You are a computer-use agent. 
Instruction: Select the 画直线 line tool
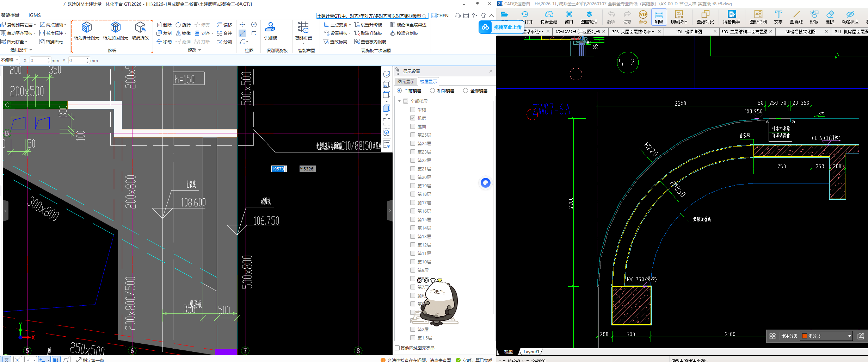coord(796,15)
